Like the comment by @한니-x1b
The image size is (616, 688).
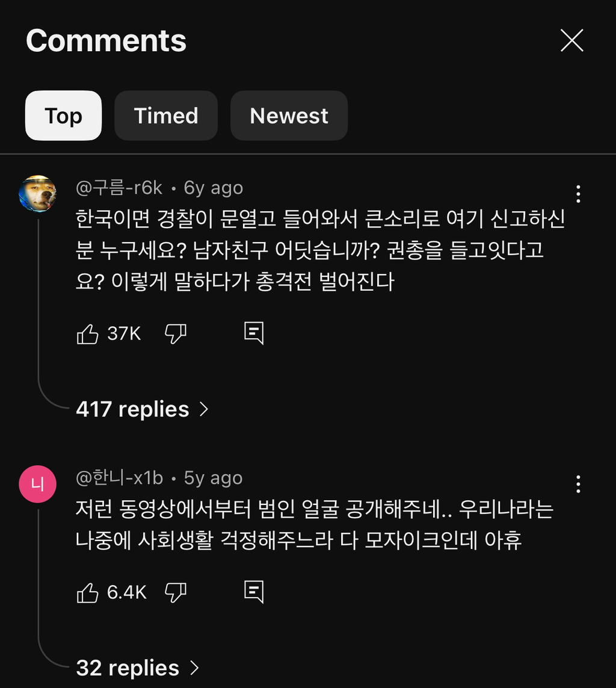pos(88,593)
